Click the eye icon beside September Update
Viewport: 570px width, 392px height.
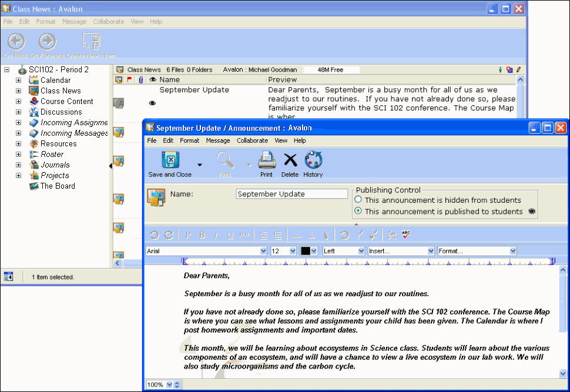(x=152, y=103)
